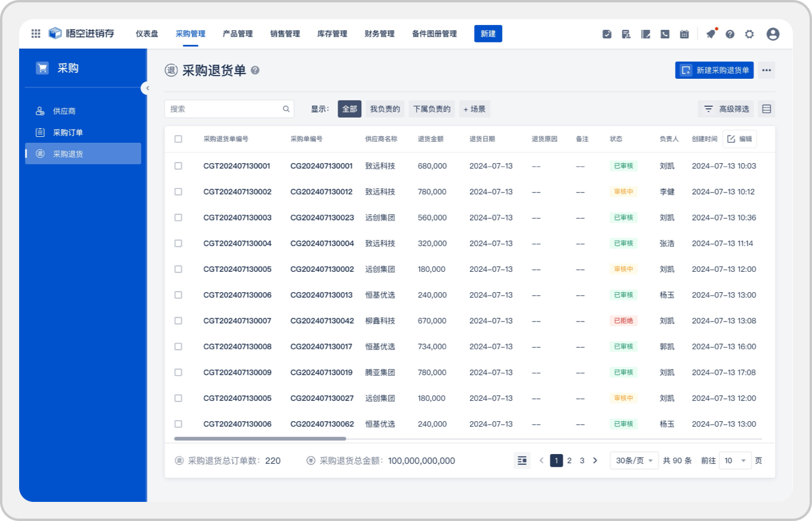Click the 退 icon beside 采购退货总订单数

pos(179,461)
